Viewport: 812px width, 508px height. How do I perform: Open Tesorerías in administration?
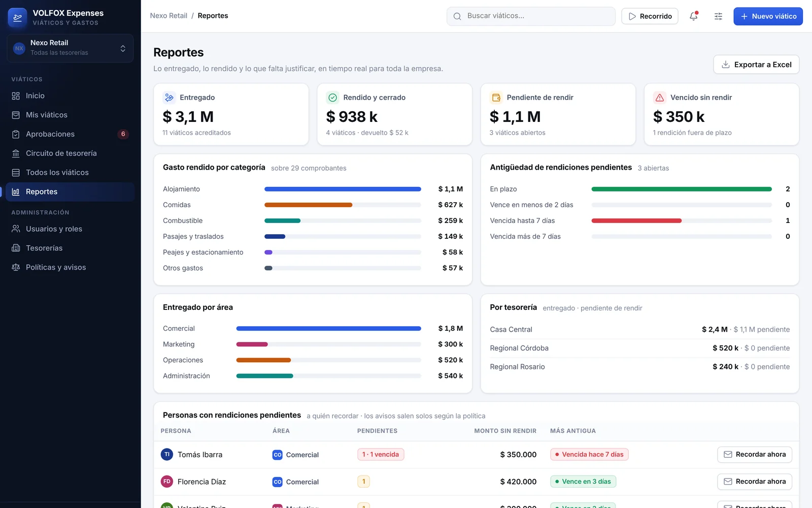[x=70, y=248]
